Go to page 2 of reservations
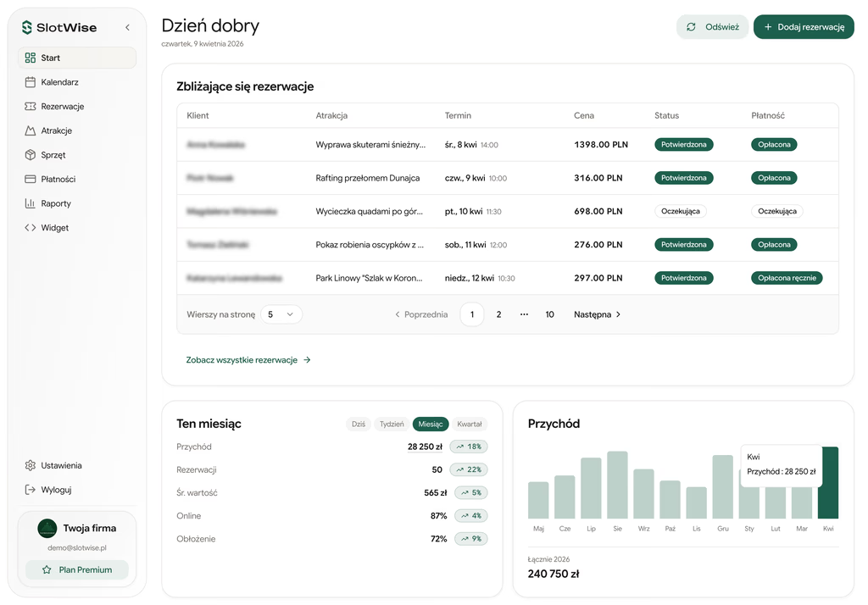Screen dimensions: 868x605 pyautogui.click(x=498, y=314)
